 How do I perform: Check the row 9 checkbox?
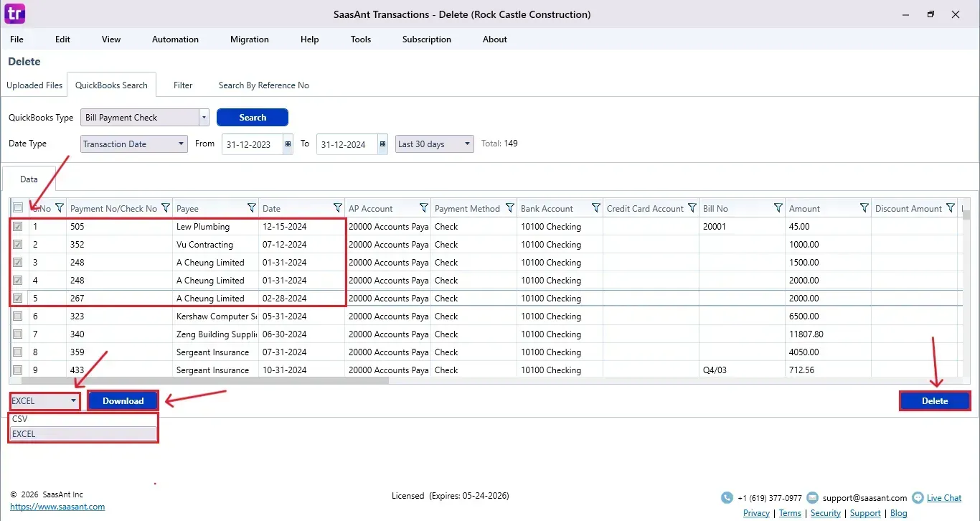18,370
